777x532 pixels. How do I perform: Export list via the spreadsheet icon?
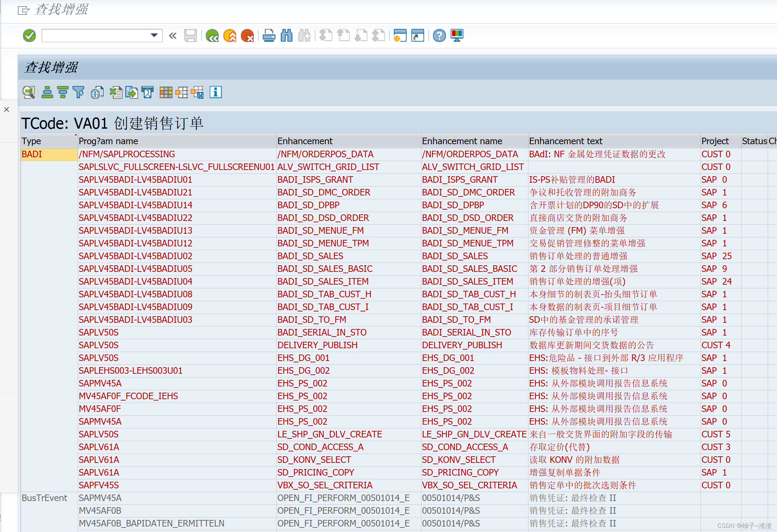116,92
